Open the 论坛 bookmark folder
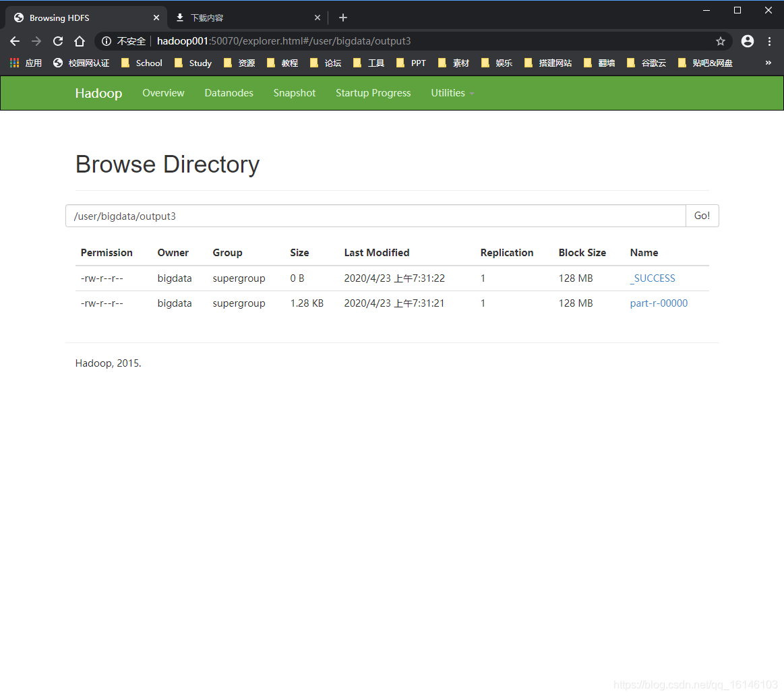This screenshot has width=784, height=697. 326,63
